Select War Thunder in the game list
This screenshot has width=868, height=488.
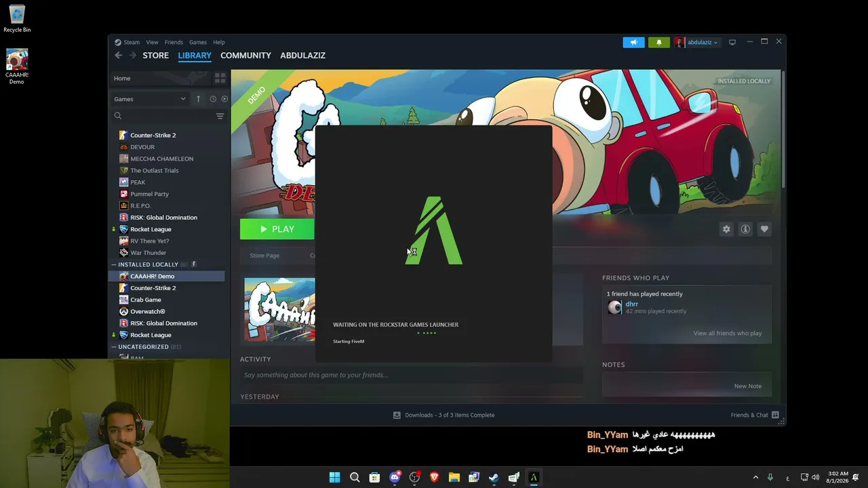[148, 253]
